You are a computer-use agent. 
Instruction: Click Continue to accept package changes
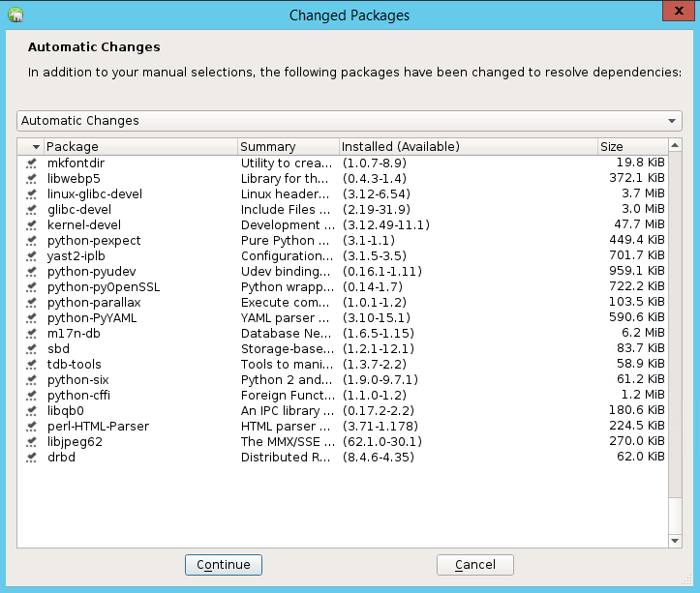(224, 565)
